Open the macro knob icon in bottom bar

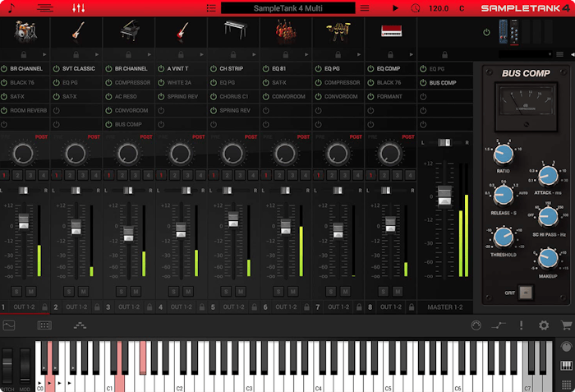click(476, 325)
